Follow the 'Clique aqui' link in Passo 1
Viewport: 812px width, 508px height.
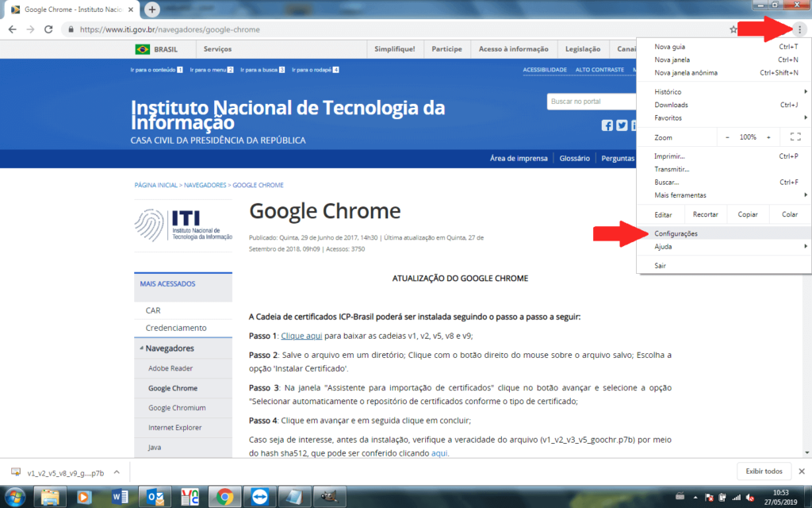pos(301,336)
